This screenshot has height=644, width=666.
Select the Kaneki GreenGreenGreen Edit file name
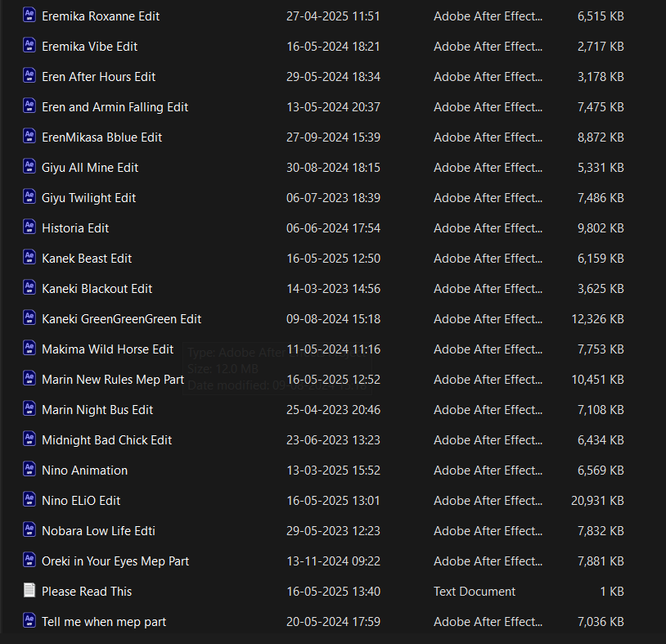point(121,319)
